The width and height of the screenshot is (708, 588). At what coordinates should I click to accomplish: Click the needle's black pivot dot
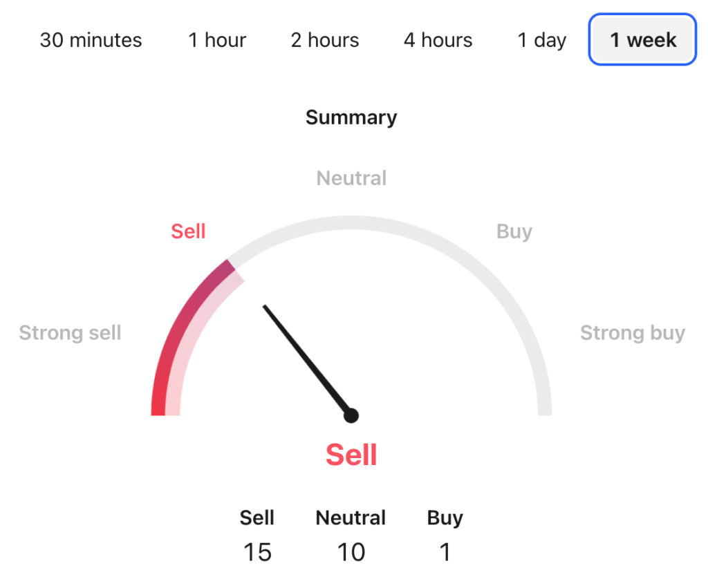pos(351,415)
